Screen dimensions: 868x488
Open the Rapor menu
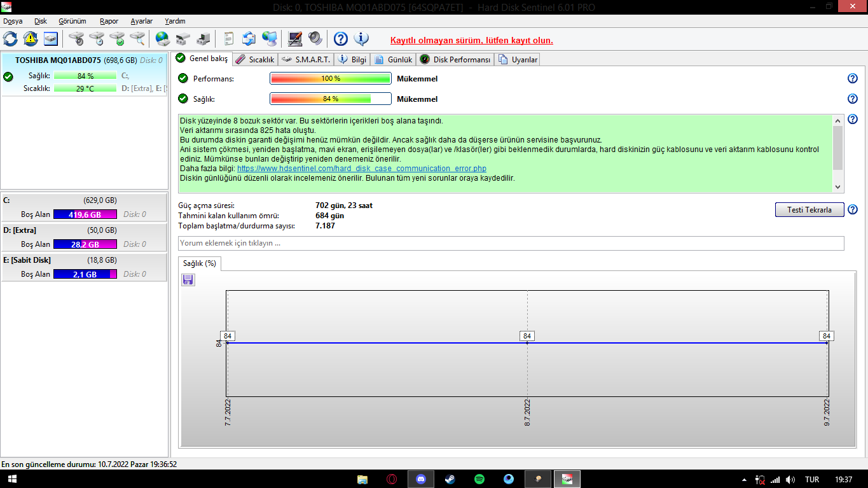[109, 21]
